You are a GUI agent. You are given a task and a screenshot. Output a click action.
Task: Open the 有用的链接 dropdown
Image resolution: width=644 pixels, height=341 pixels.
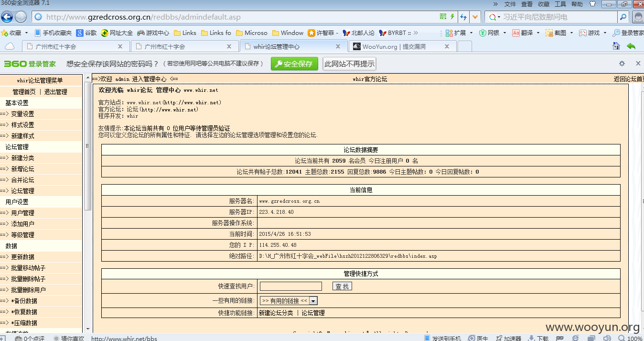[289, 301]
